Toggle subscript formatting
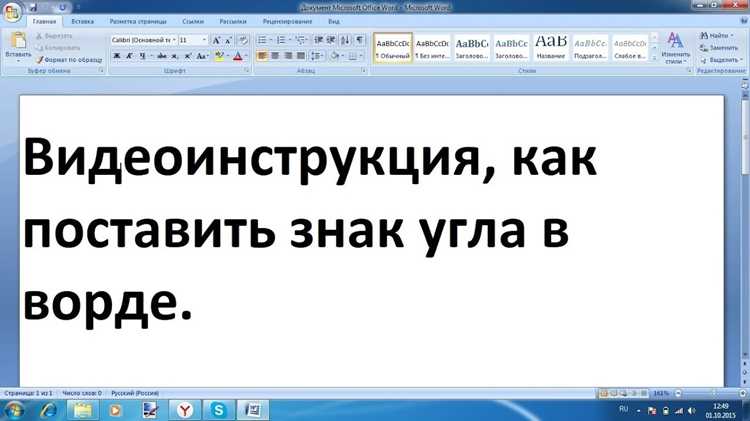 click(x=175, y=56)
